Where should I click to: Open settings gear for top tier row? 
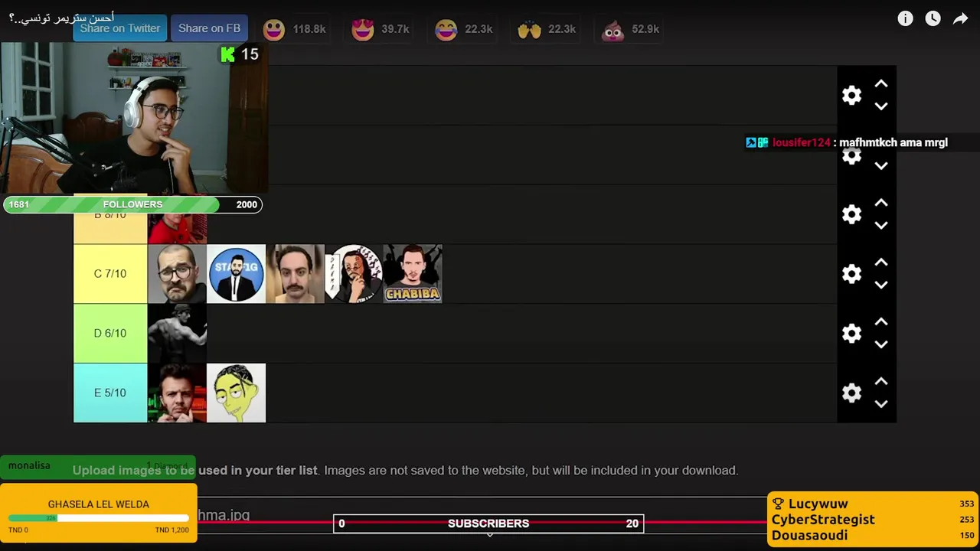(851, 95)
